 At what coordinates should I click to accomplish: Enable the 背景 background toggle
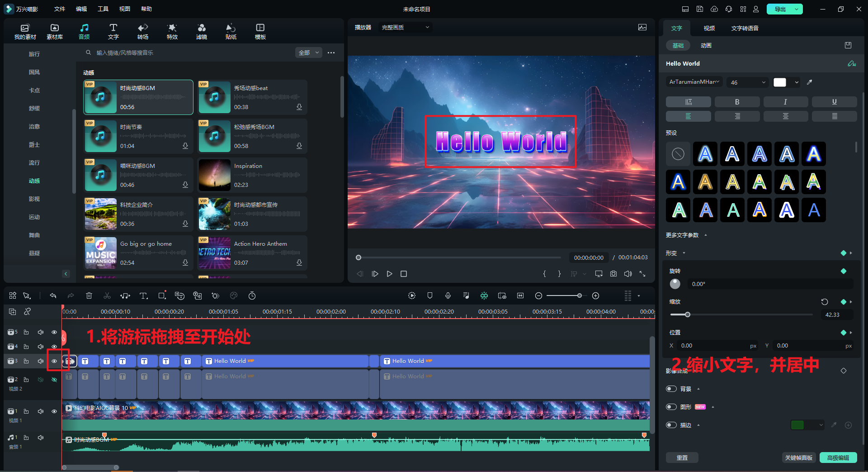(671, 389)
